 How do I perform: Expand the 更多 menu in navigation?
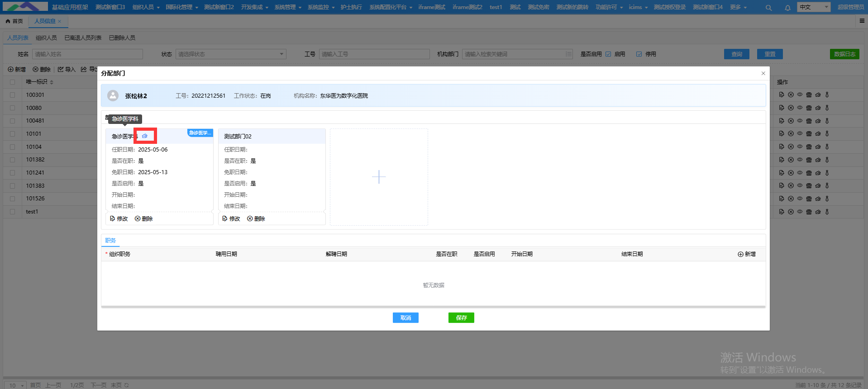(738, 7)
